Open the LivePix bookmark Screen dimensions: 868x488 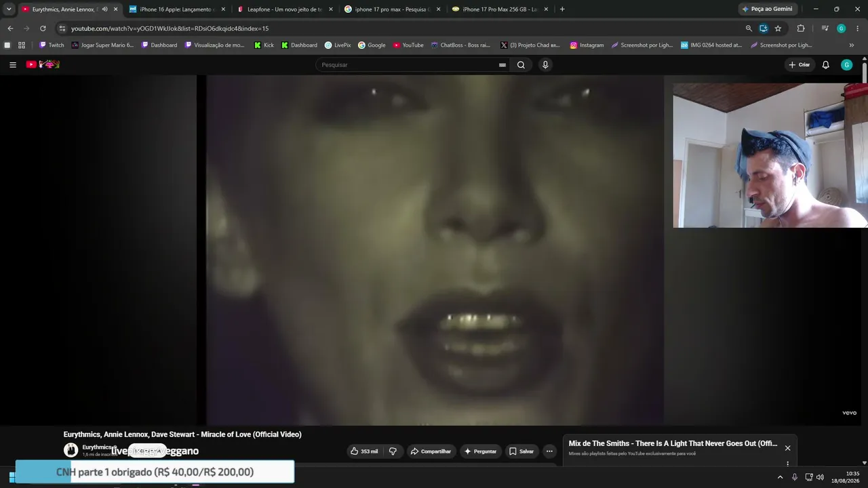(338, 45)
